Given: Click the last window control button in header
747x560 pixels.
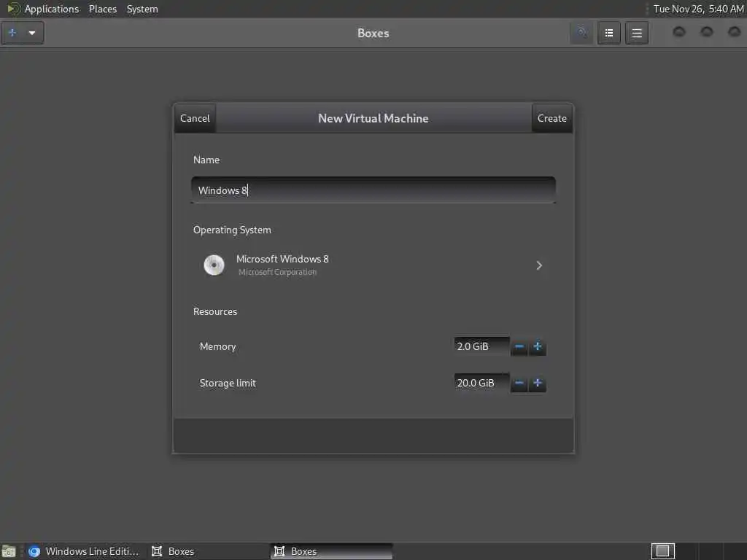Looking at the screenshot, I should click(734, 32).
